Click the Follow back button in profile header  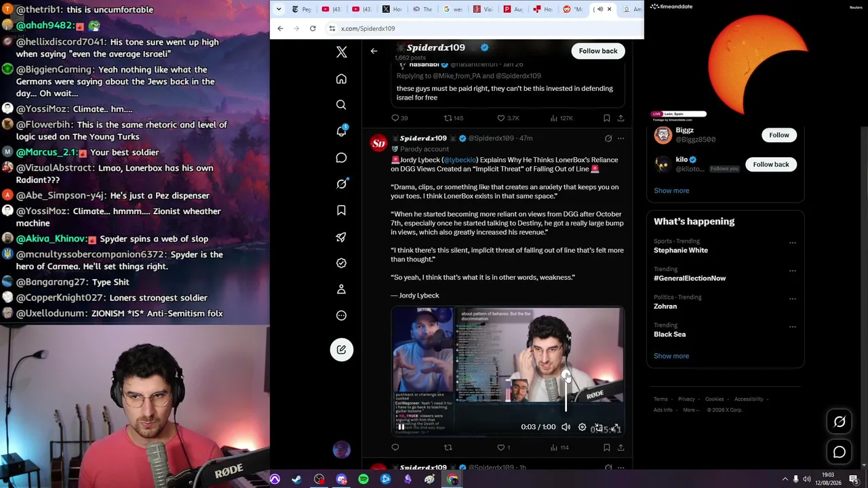598,51
